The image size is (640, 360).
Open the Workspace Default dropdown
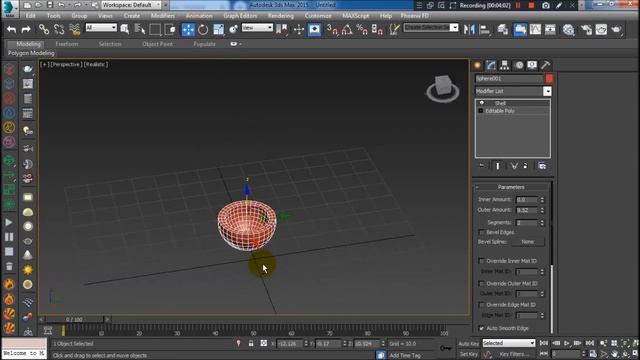(x=131, y=5)
